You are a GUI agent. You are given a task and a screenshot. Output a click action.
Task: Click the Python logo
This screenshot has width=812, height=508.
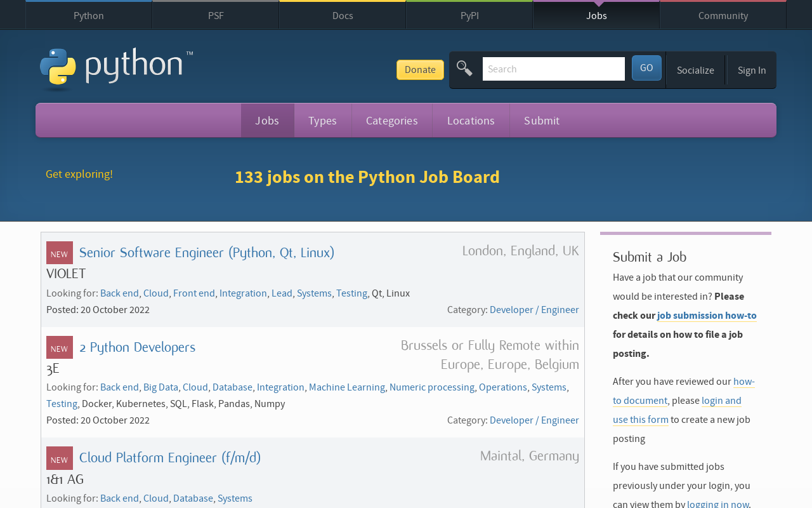point(116,69)
